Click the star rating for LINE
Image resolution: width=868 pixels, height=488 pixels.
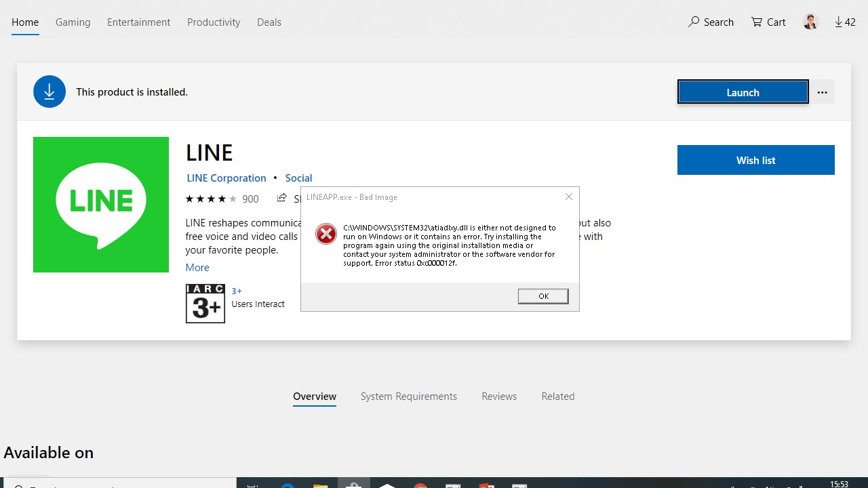[x=211, y=199]
